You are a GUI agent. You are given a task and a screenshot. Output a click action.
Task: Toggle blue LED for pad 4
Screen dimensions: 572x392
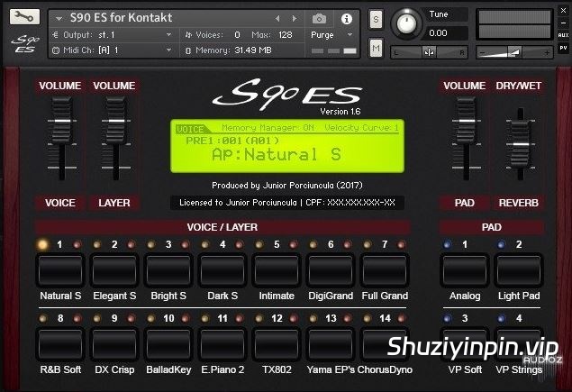click(x=501, y=319)
